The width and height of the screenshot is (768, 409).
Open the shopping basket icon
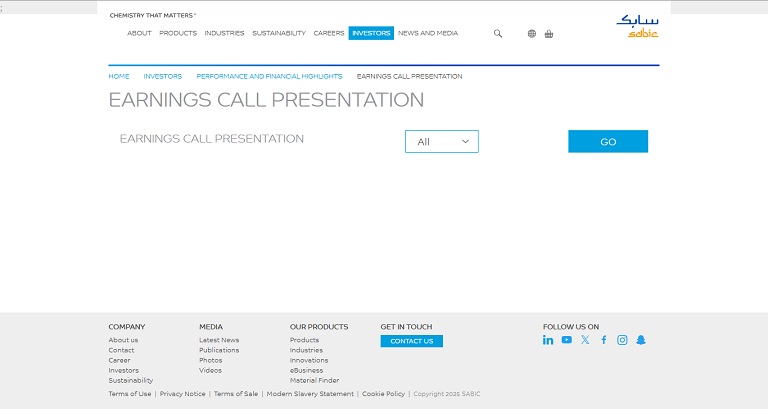point(549,33)
